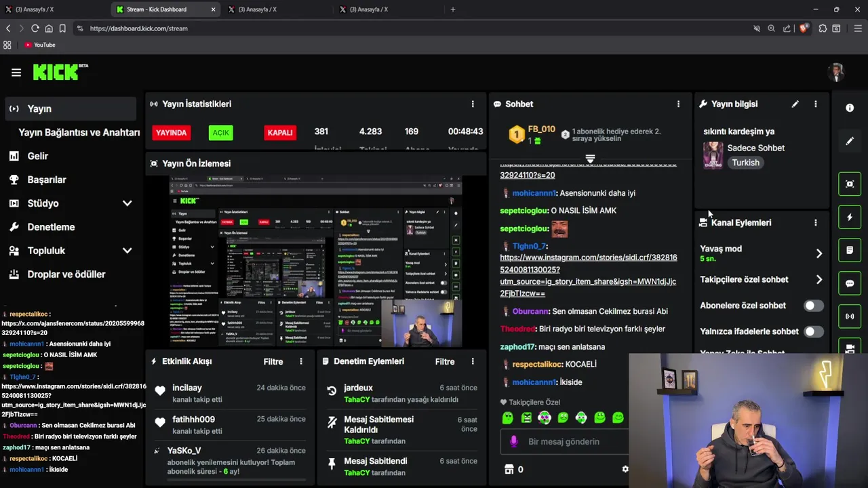Reload the page
The width and height of the screenshot is (868, 488).
click(35, 28)
